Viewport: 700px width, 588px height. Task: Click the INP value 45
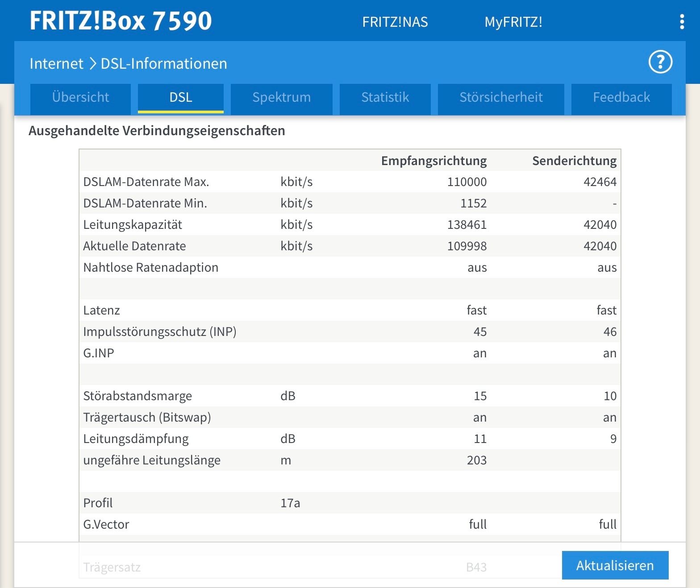[x=480, y=332]
